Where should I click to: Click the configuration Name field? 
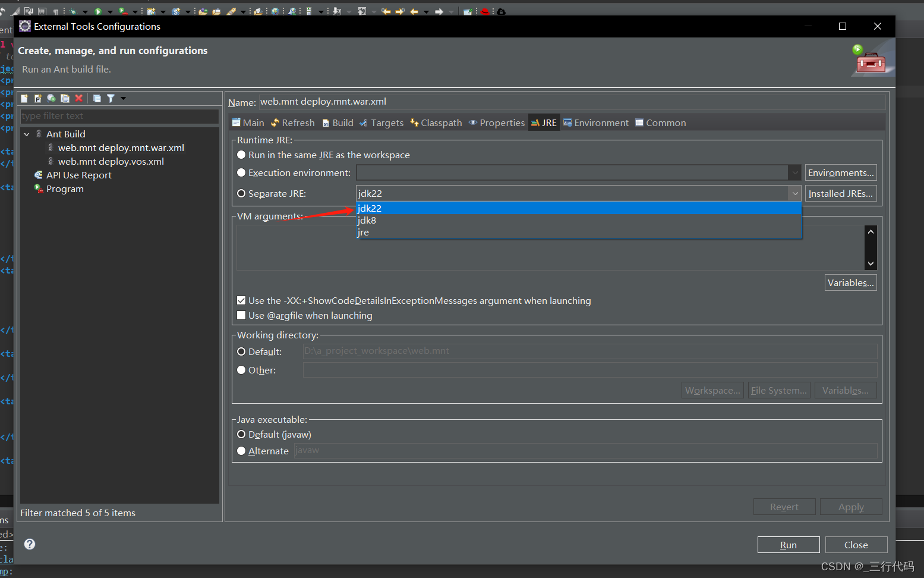click(572, 102)
